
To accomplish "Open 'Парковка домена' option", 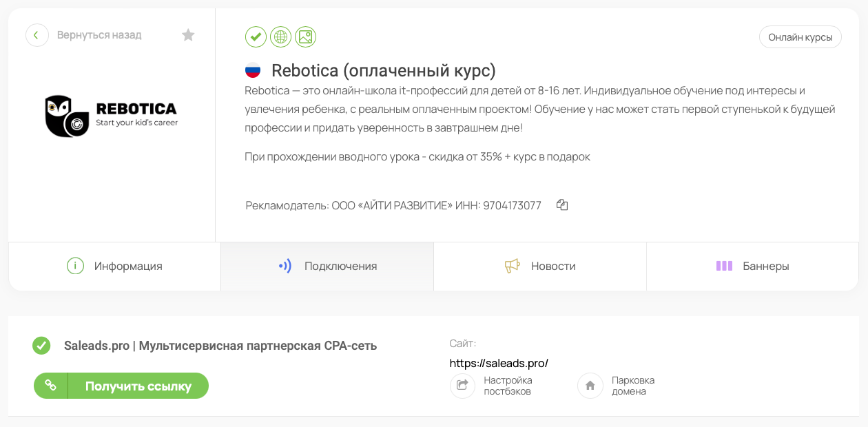I will [633, 386].
